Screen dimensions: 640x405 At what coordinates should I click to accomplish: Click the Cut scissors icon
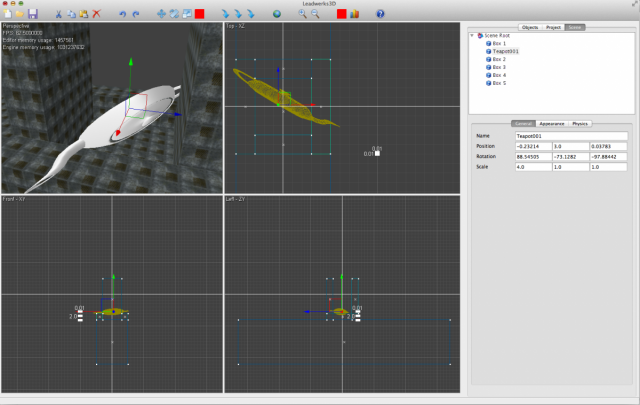[x=58, y=14]
